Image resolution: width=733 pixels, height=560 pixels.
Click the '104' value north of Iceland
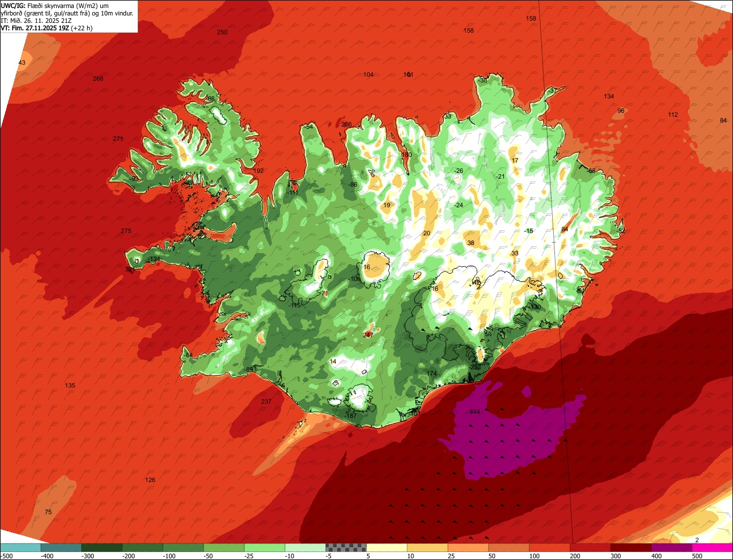click(368, 75)
